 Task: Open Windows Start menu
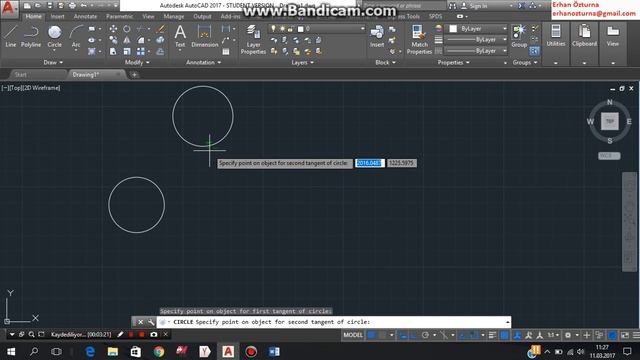(x=11, y=351)
